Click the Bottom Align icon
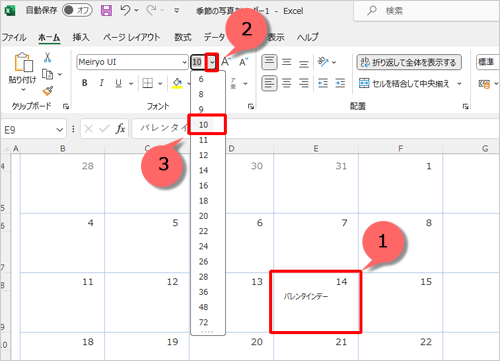 [x=303, y=63]
